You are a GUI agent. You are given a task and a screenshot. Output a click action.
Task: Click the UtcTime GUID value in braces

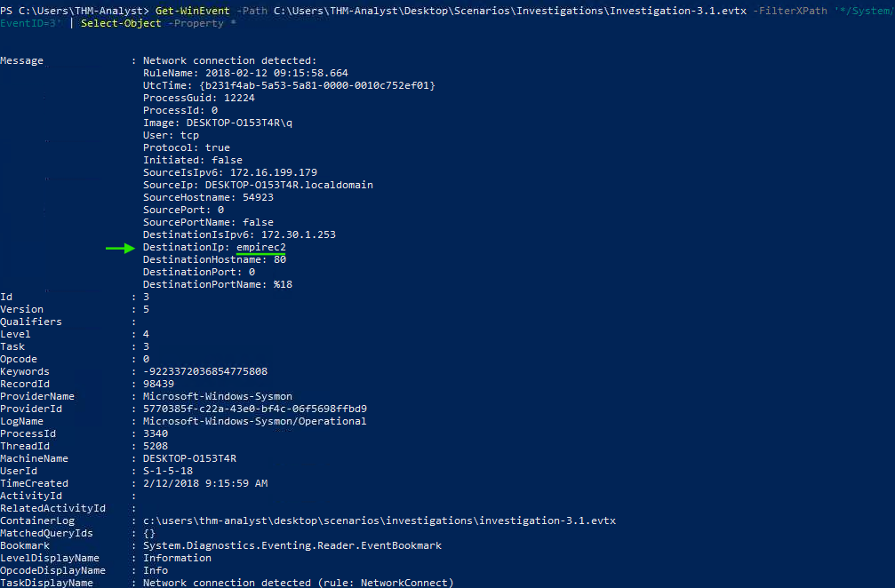(x=317, y=86)
